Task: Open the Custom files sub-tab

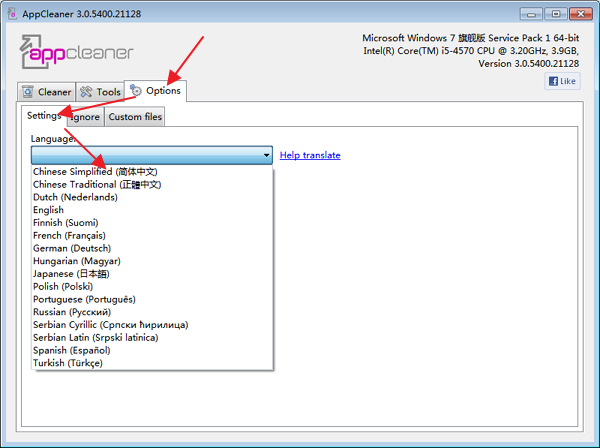Action: [135, 117]
